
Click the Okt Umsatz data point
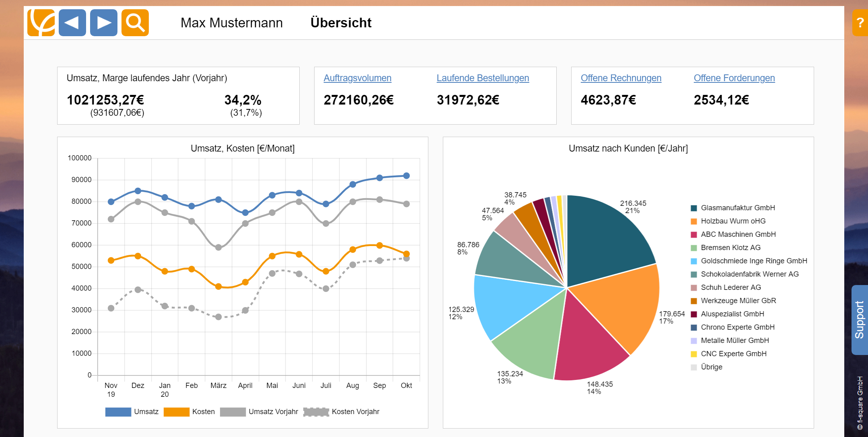(x=406, y=176)
